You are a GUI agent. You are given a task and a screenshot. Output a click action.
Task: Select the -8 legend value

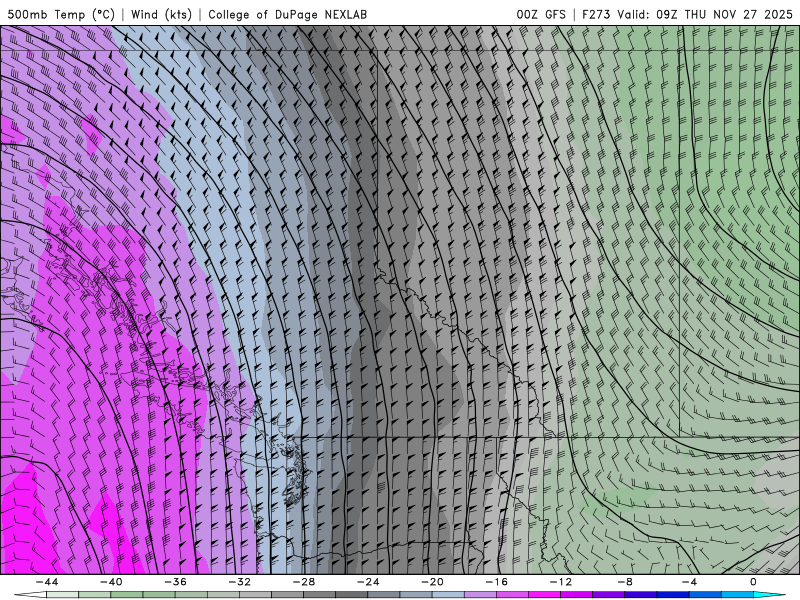[625, 582]
